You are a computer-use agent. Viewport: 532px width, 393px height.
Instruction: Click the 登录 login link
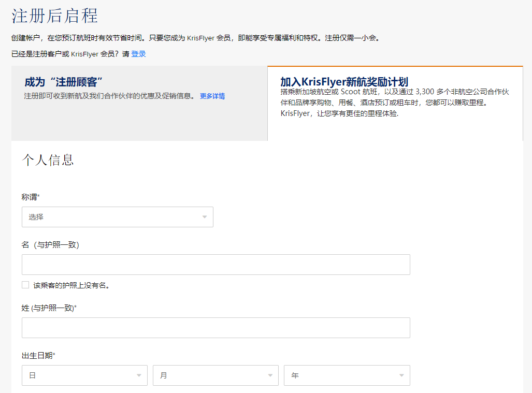point(138,54)
